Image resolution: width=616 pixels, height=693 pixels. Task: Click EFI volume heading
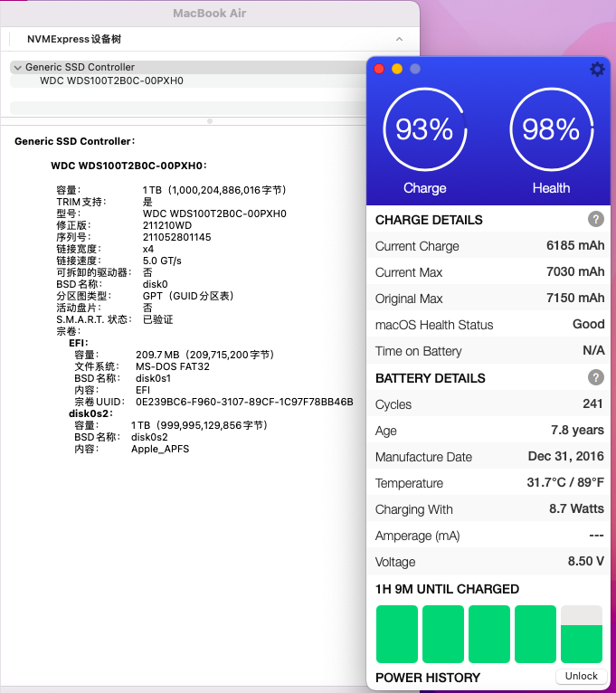(78, 343)
